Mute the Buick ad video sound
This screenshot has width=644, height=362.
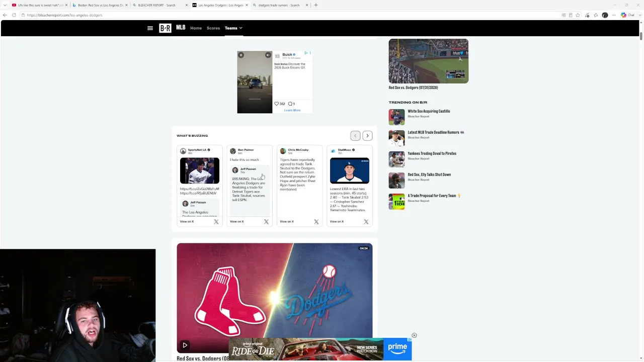268,55
